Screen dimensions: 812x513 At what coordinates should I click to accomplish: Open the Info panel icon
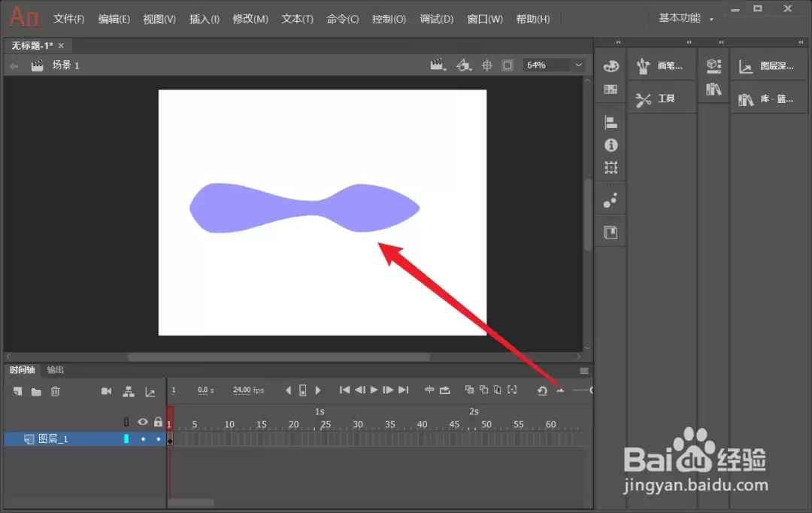pos(611,145)
